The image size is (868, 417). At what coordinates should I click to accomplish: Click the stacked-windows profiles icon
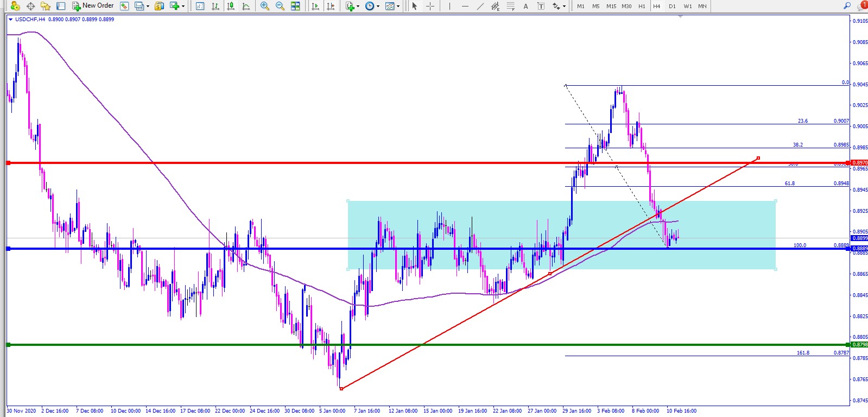140,6
